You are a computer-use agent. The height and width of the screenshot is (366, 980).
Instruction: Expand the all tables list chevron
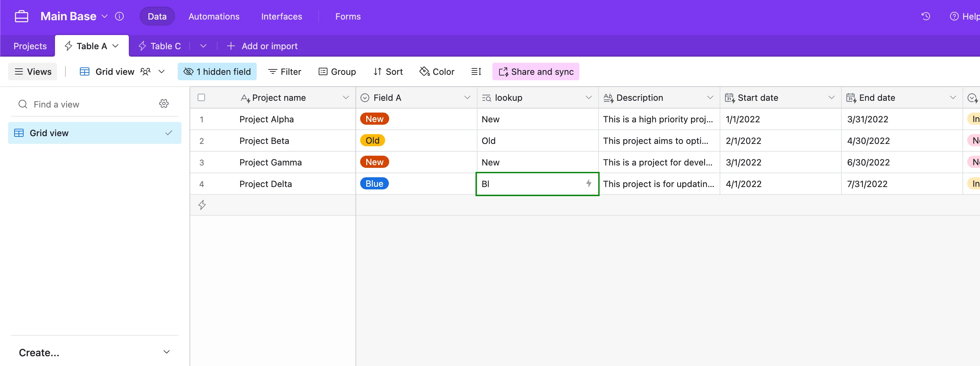pos(203,46)
